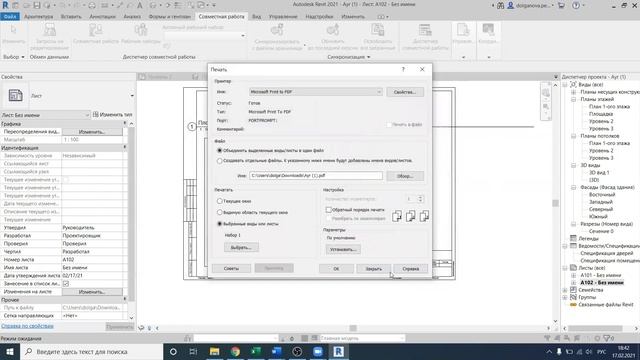
Task: Click the Task View taskbar icon
Action: point(193,351)
